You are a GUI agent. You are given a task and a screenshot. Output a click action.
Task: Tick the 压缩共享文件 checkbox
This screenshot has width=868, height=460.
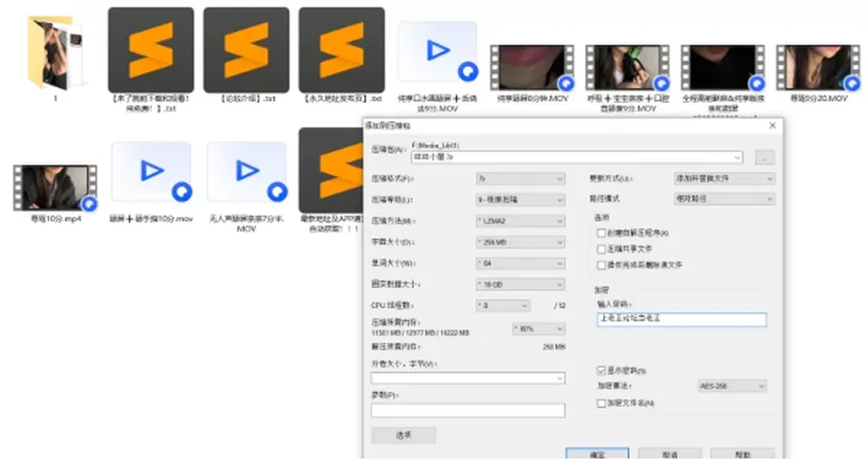pyautogui.click(x=601, y=249)
